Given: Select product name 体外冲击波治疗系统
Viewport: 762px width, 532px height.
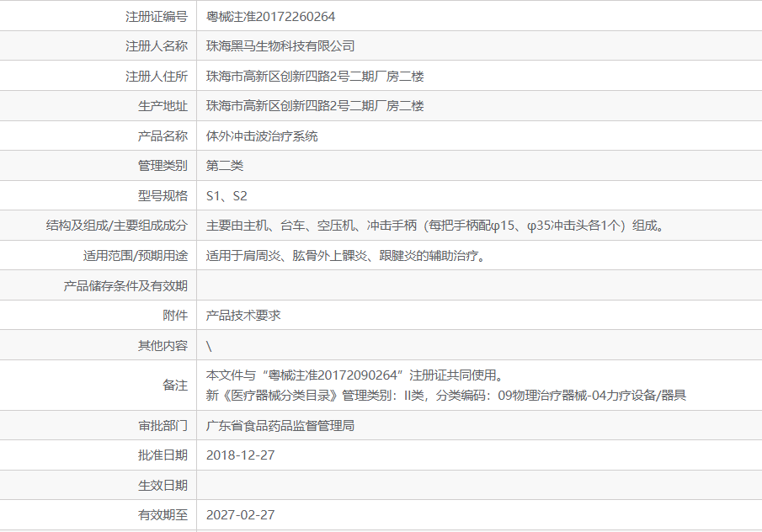Looking at the screenshot, I should (262, 136).
